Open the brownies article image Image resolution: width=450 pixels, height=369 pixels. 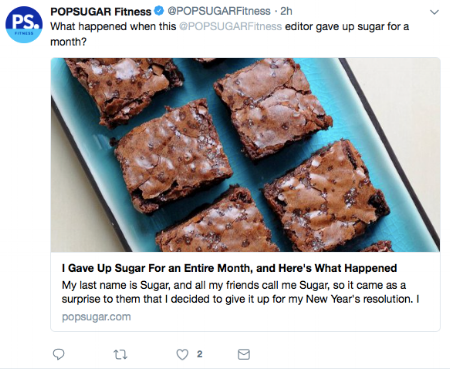tap(245, 155)
